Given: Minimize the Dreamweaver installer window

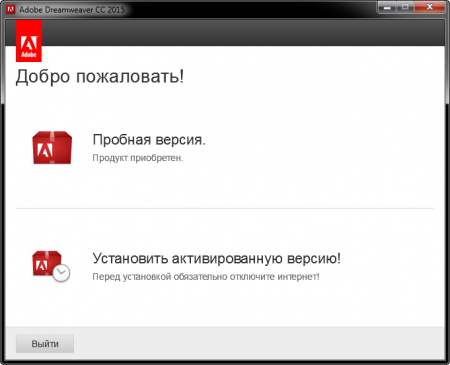Looking at the screenshot, I should pos(387,7).
